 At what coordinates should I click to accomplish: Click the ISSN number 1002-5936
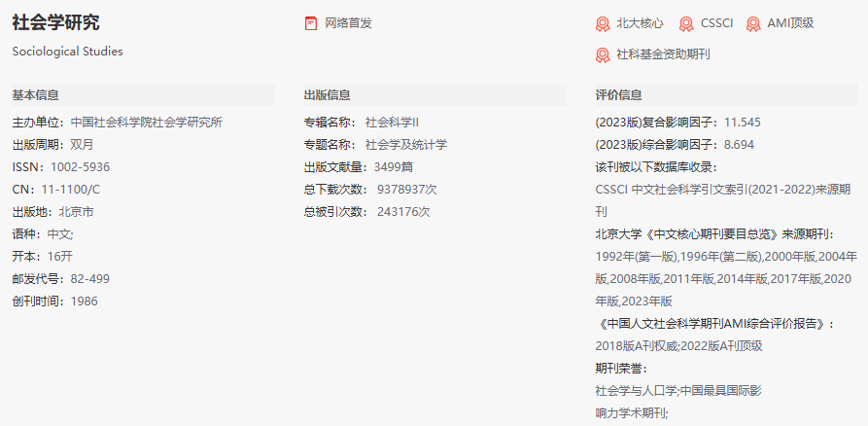80,167
